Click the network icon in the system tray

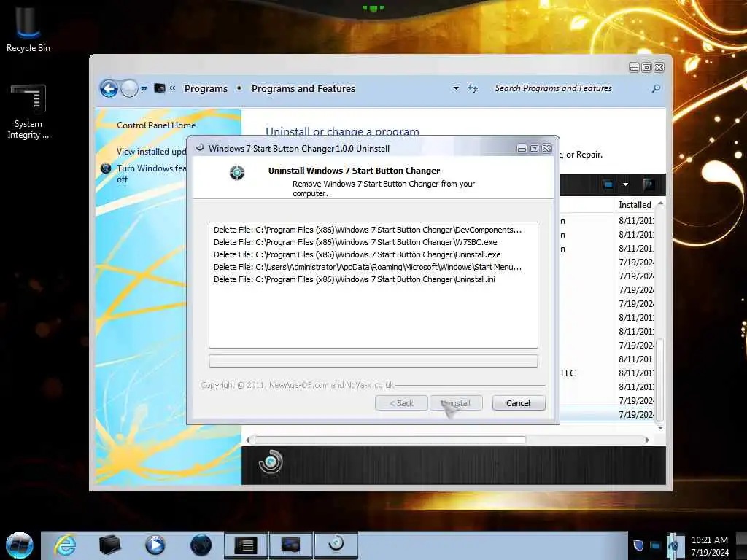tap(656, 545)
